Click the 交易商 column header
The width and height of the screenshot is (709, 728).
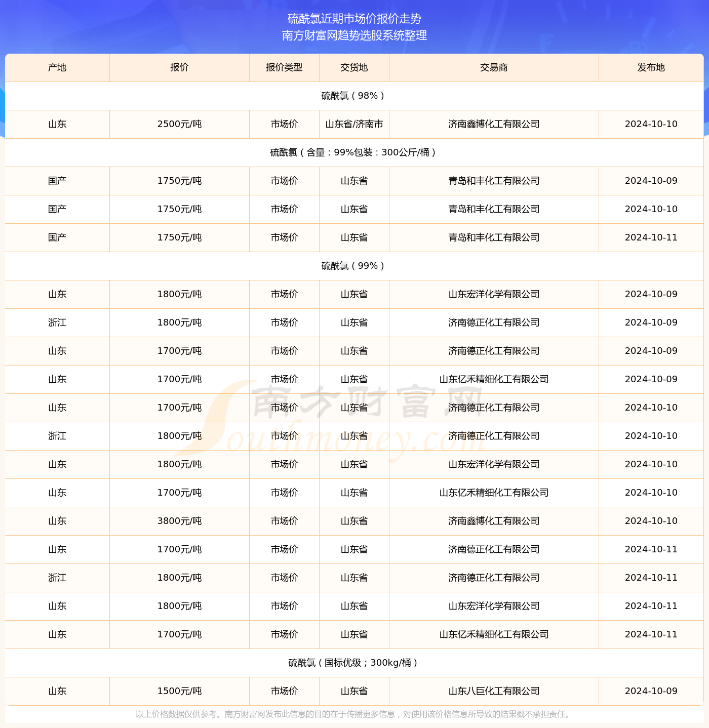pos(494,67)
